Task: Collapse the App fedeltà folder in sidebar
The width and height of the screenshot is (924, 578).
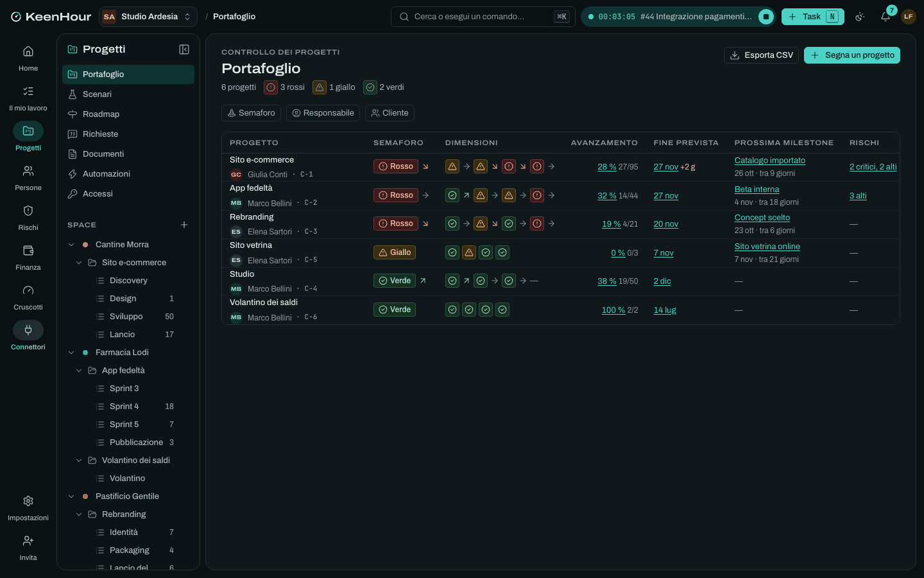Action: point(79,371)
